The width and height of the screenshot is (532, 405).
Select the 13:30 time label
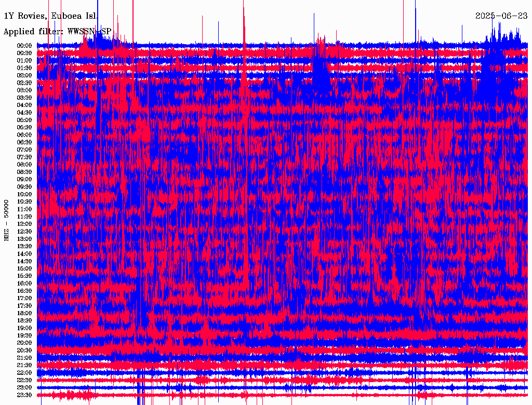coord(24,246)
